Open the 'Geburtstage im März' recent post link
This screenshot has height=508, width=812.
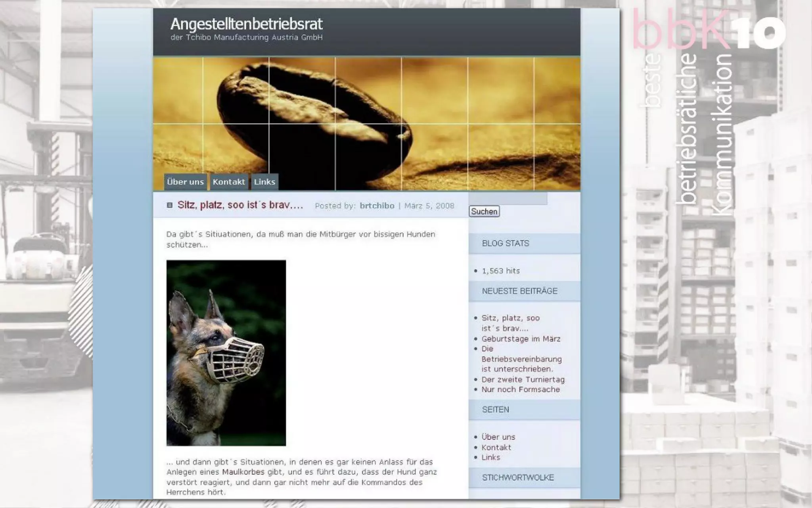pos(521,339)
